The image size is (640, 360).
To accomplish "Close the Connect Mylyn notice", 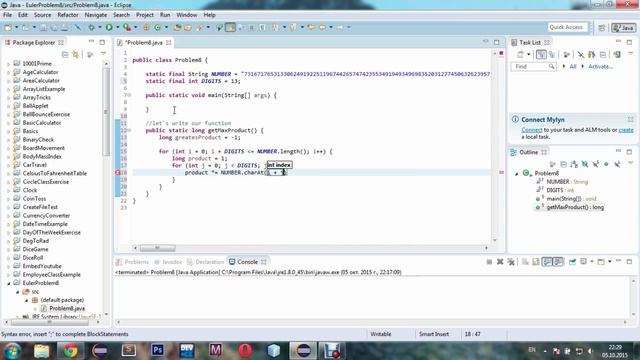I will click(631, 120).
